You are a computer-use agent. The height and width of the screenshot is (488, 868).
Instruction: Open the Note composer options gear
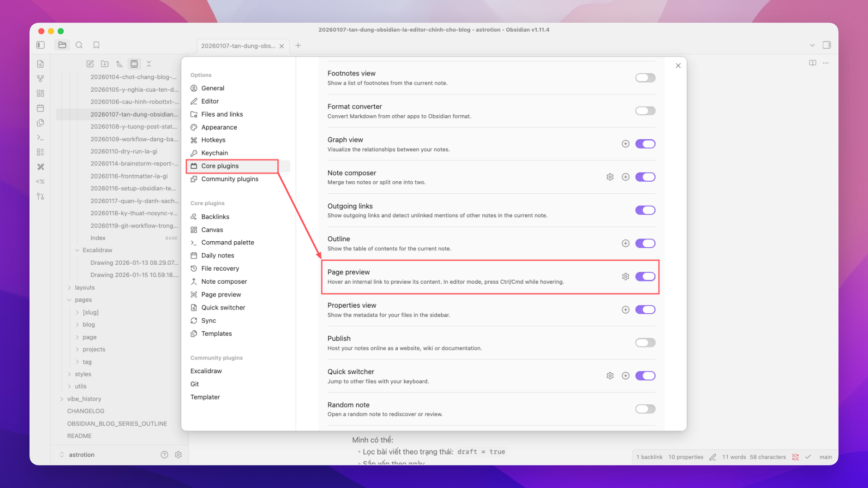pyautogui.click(x=610, y=177)
